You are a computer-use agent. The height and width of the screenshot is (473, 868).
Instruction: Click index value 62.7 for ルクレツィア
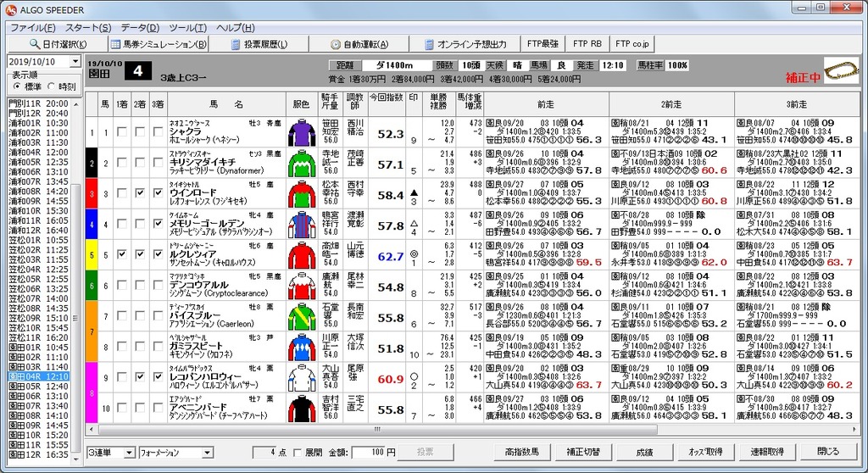(390, 257)
